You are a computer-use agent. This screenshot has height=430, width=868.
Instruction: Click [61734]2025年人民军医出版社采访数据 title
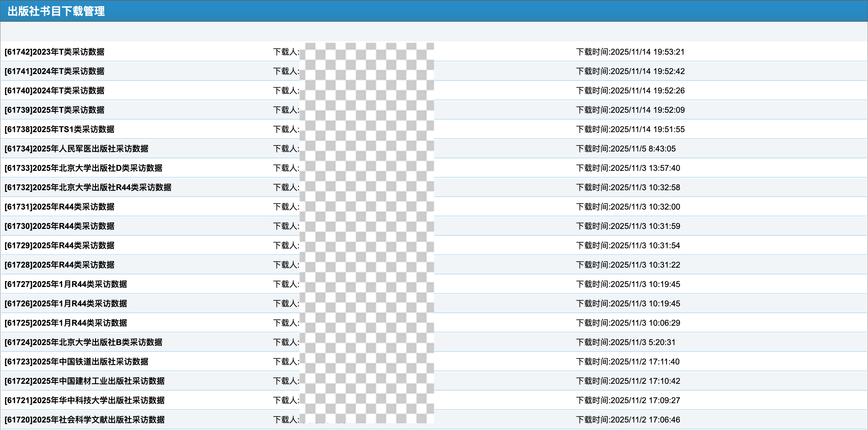(76, 149)
